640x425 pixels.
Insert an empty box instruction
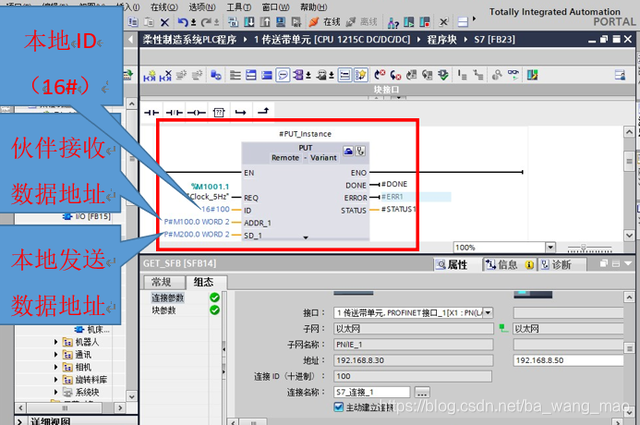coord(219,112)
